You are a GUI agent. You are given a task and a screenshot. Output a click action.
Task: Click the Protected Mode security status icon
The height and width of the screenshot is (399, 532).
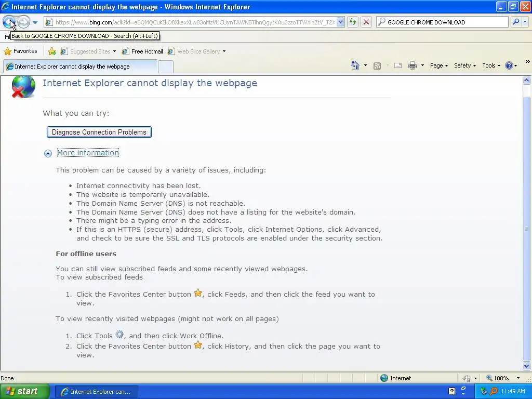tap(467, 378)
